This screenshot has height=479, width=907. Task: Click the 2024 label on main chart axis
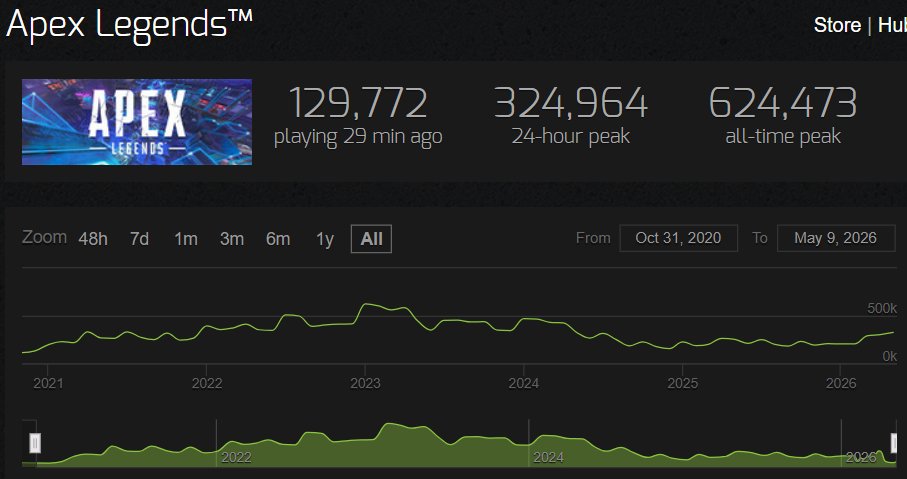coord(523,384)
